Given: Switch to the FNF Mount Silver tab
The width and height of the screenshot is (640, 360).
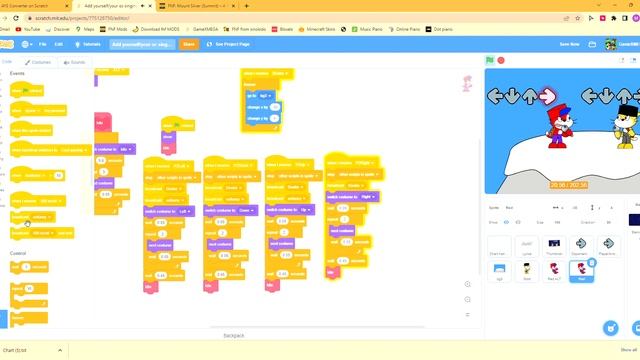Looking at the screenshot, I should [196, 6].
